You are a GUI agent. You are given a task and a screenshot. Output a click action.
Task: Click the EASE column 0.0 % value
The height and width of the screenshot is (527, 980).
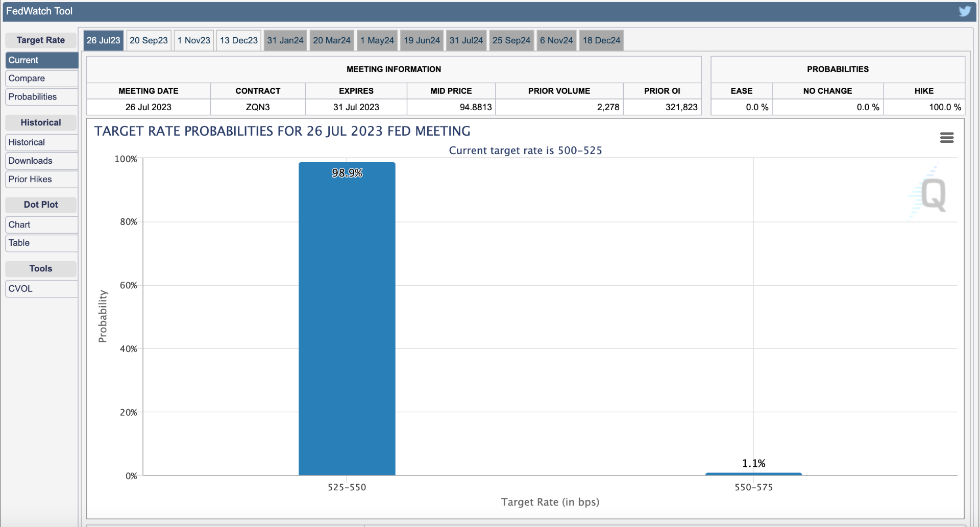(x=757, y=107)
